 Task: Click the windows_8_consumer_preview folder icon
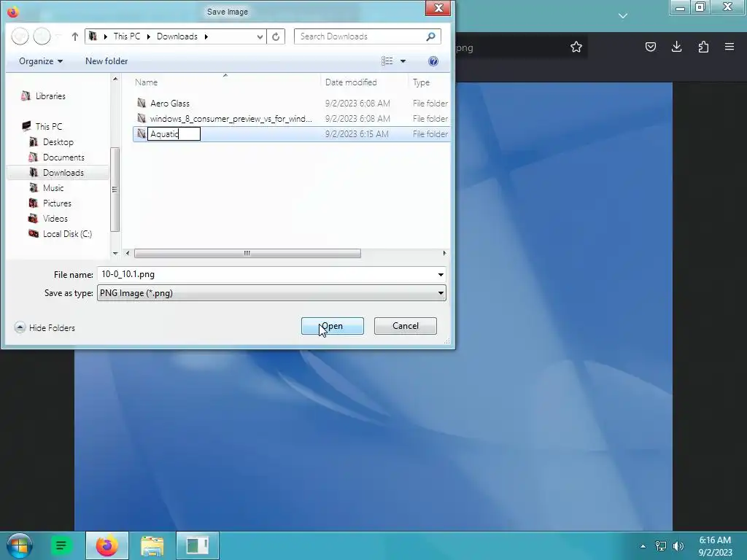pos(142,118)
